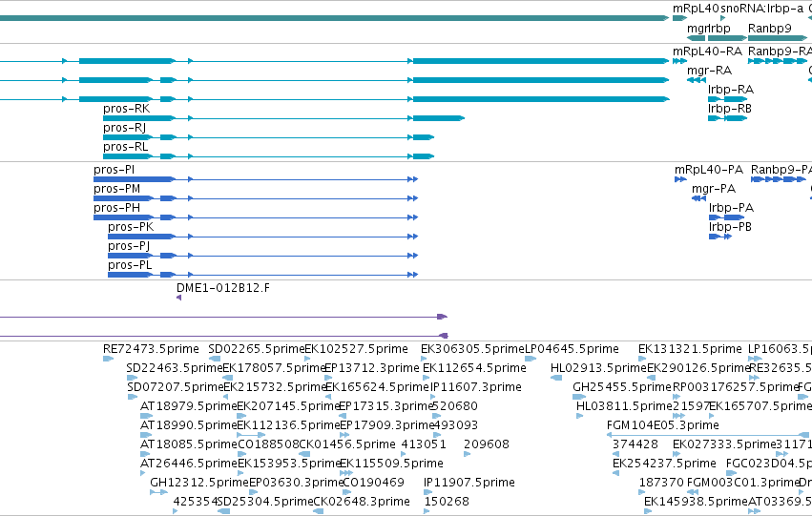Open the pros-PH protein label
This screenshot has height=516, width=812.
pos(116,208)
